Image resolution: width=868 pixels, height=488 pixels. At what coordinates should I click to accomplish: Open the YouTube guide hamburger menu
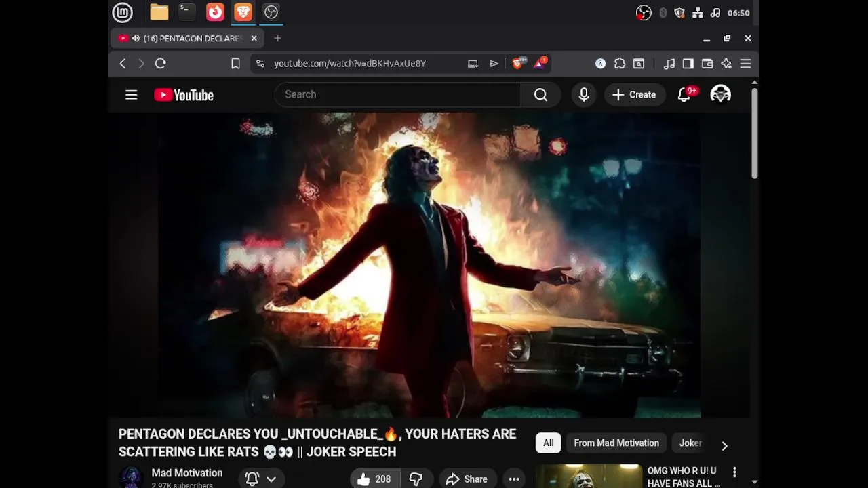coord(132,95)
